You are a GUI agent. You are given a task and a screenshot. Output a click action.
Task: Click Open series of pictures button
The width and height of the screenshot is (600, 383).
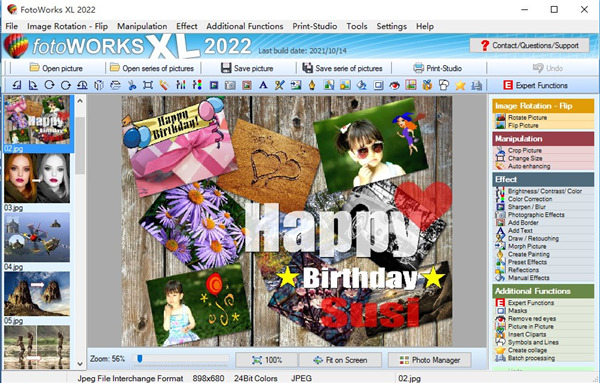tap(152, 68)
